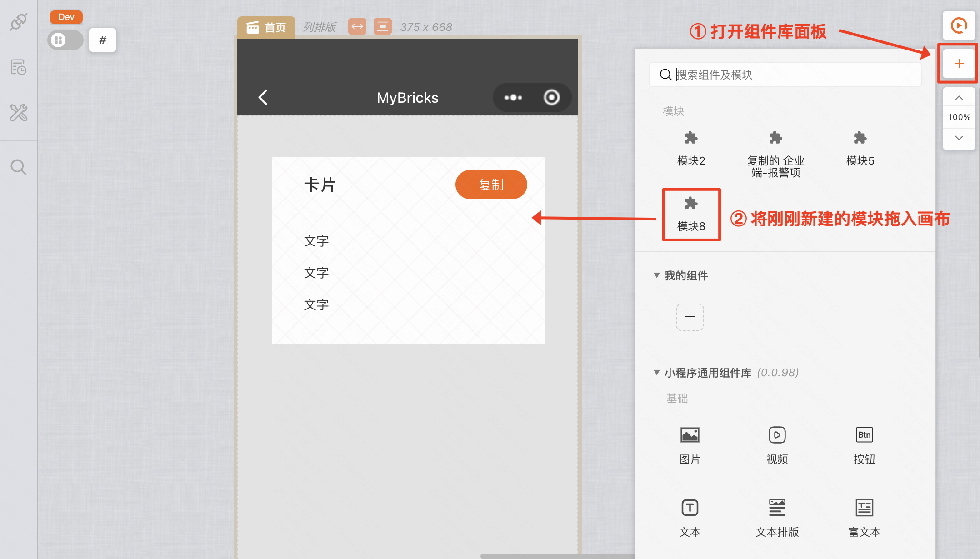The image size is (980, 559).
Task: Open the three-dots capsule menu
Action: 513,97
